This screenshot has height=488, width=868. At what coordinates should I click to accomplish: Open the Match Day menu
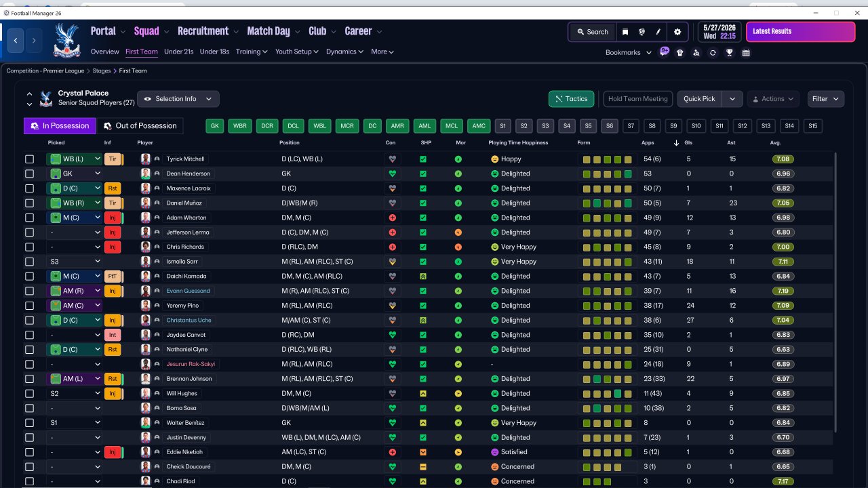pos(273,31)
